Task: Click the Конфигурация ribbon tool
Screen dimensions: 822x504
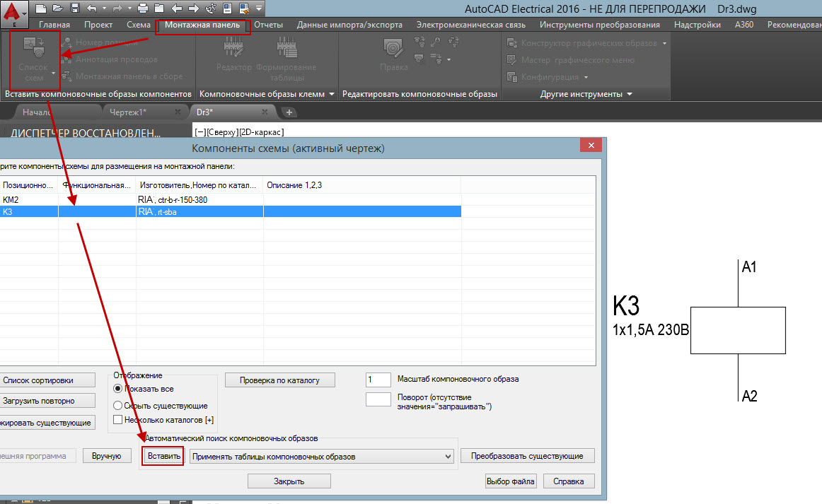Action: (x=543, y=77)
